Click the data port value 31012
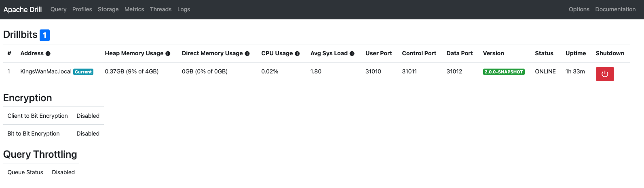This screenshot has height=188, width=644. tap(454, 71)
